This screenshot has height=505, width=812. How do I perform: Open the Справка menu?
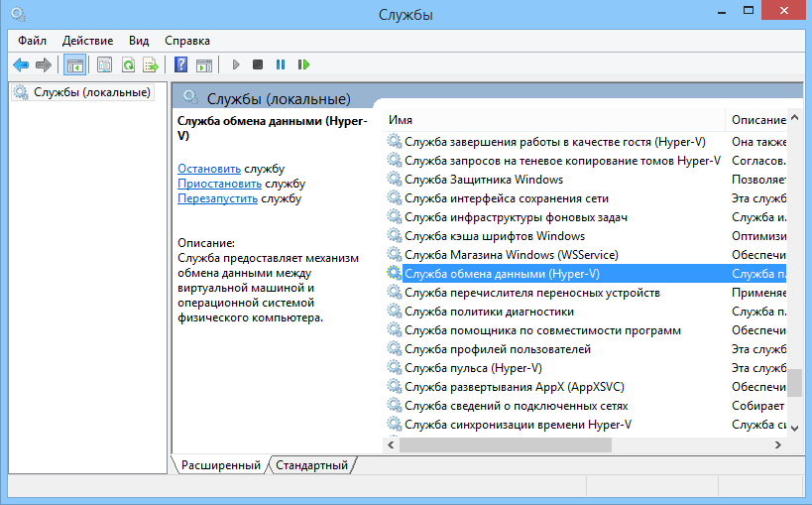pyautogui.click(x=186, y=41)
